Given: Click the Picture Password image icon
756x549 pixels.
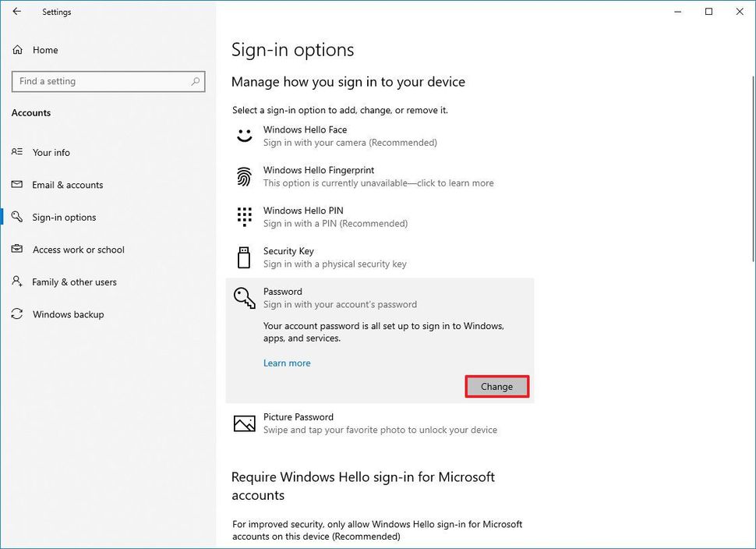Looking at the screenshot, I should point(245,423).
